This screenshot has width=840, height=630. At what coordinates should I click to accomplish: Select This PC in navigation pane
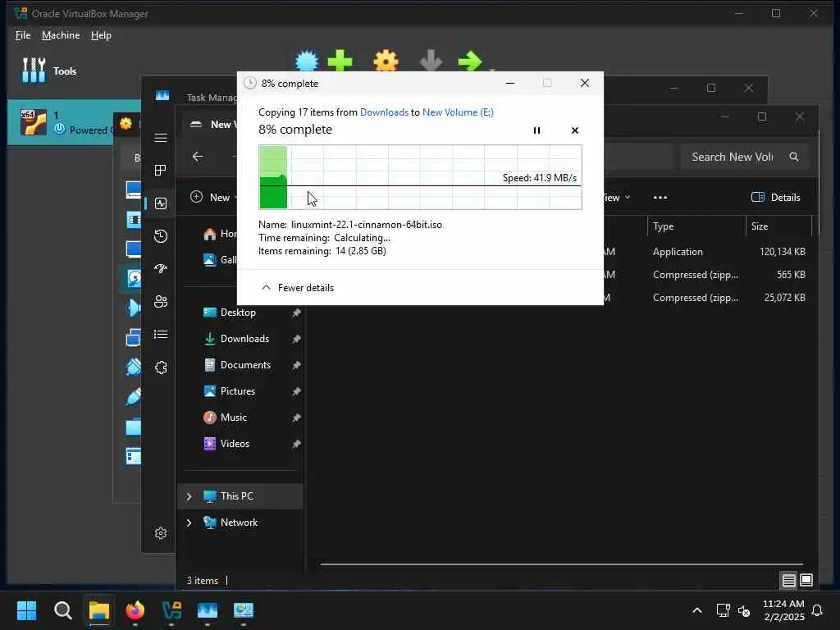240,496
